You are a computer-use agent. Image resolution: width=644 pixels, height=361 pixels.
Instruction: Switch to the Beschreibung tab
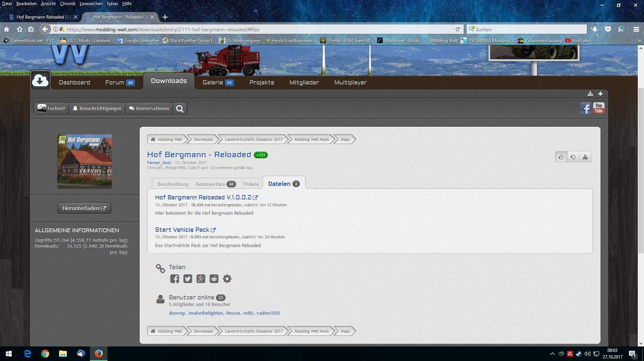tap(173, 184)
